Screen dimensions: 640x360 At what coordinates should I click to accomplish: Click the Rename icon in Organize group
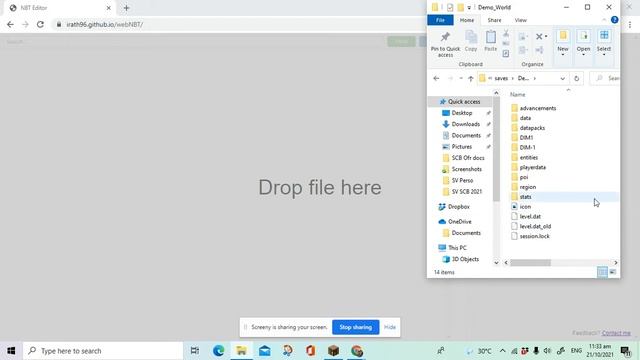tap(539, 50)
